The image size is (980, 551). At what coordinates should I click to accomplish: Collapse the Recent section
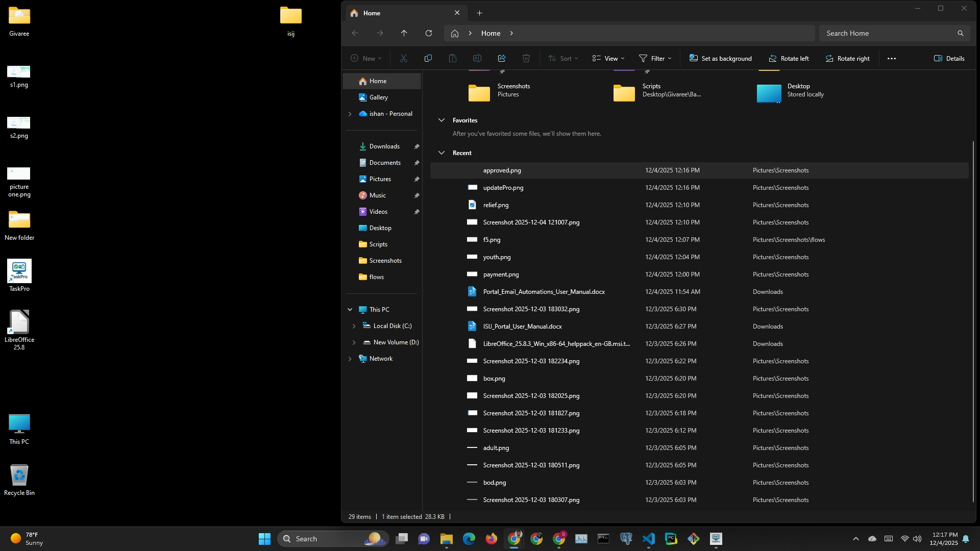[x=442, y=153]
